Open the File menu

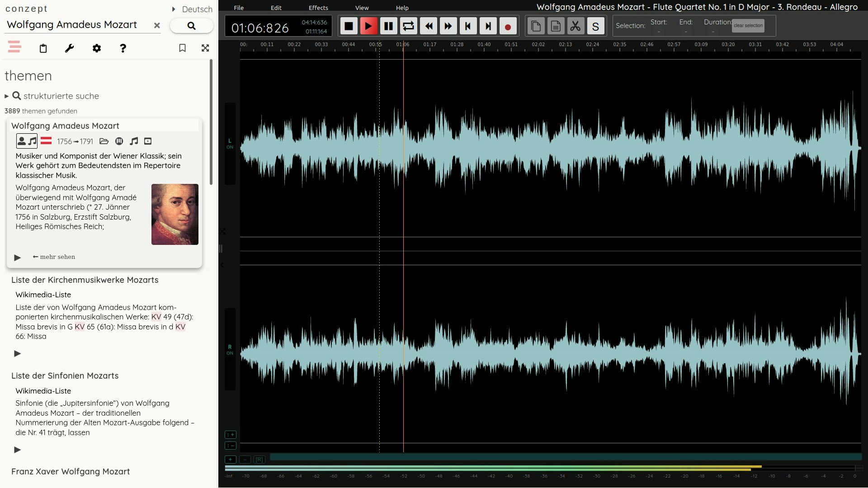(x=239, y=8)
